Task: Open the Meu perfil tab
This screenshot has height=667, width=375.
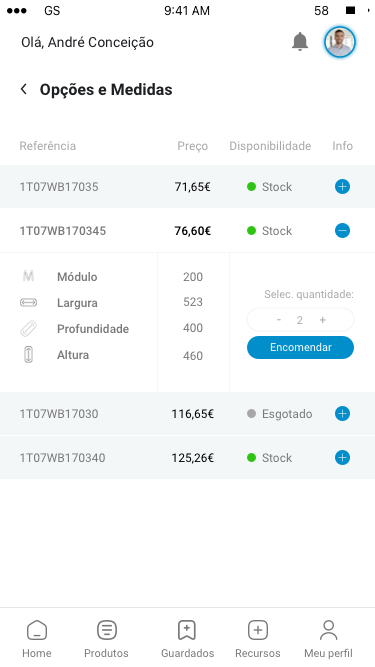Action: point(328,638)
